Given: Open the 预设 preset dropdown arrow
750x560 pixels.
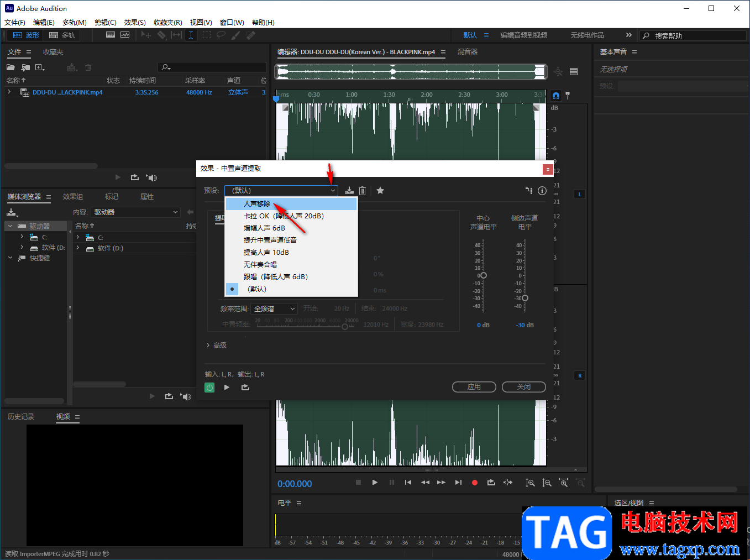Looking at the screenshot, I should click(x=333, y=191).
